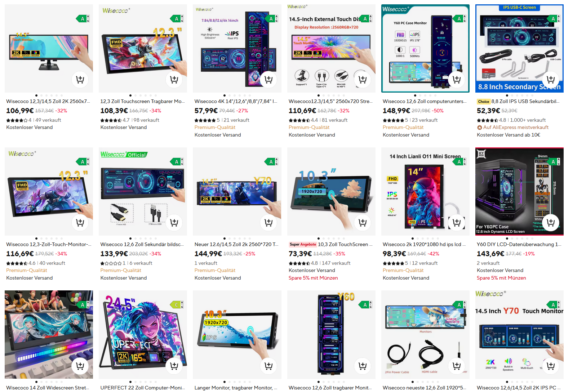Add Wisecoco 14 Zoll Widescreen to cart
The height and width of the screenshot is (392, 573).
[x=80, y=366]
